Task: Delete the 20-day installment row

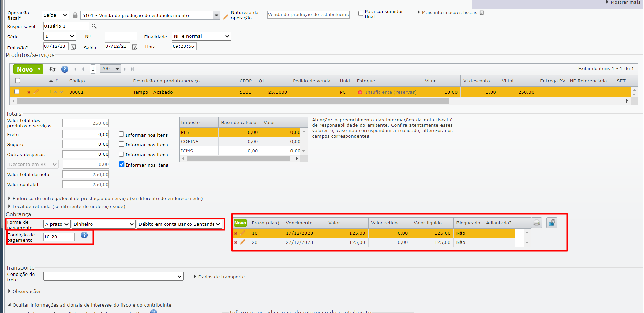Action: (x=236, y=242)
